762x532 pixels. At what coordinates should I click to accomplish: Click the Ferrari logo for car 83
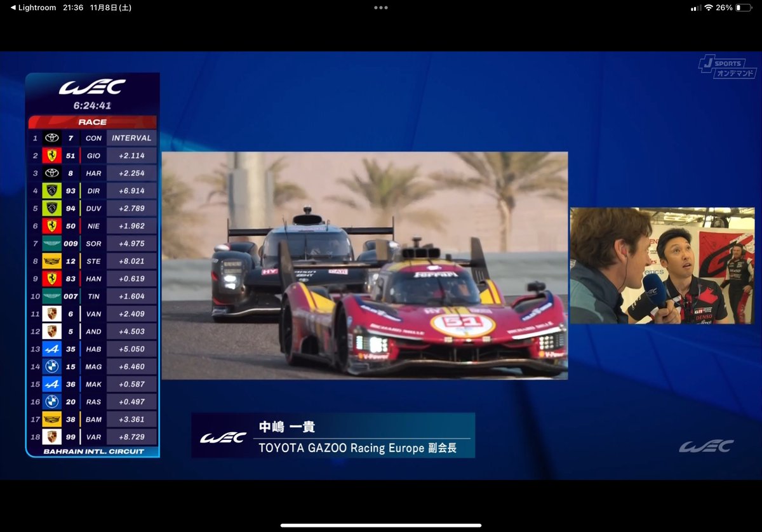pyautogui.click(x=51, y=279)
